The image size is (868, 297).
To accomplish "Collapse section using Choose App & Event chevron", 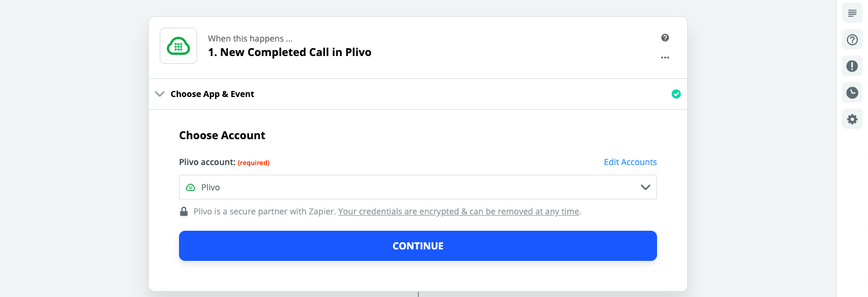I will (x=160, y=94).
